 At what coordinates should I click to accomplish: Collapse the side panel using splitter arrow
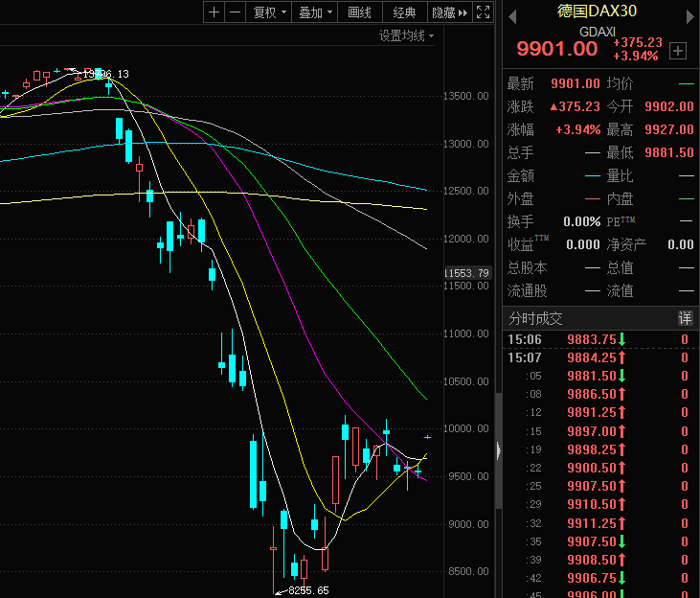click(498, 450)
